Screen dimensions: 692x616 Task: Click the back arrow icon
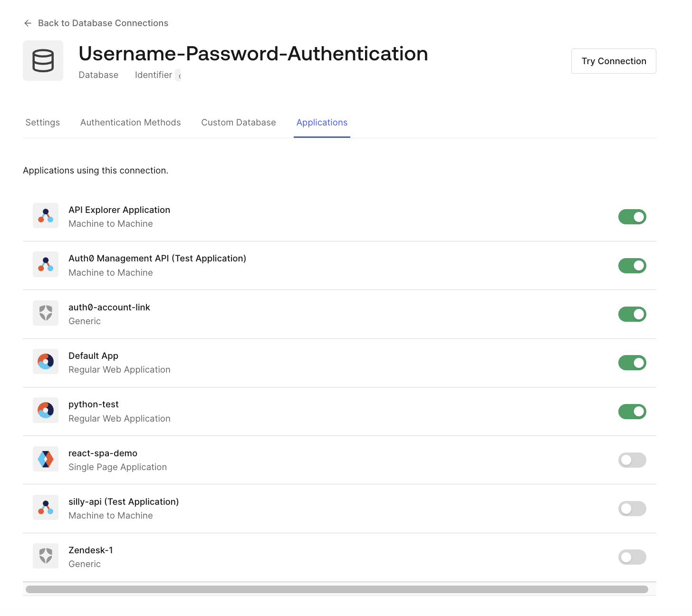pos(28,23)
